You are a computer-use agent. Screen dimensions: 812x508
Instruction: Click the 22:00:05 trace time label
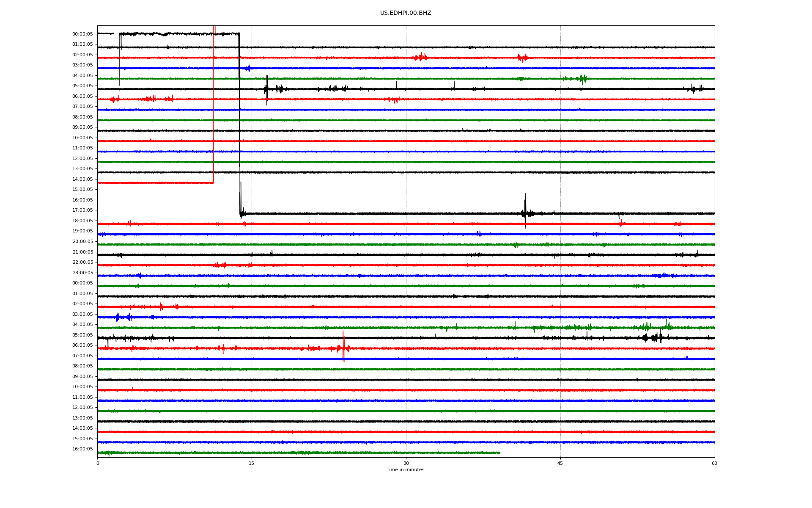[82, 262]
